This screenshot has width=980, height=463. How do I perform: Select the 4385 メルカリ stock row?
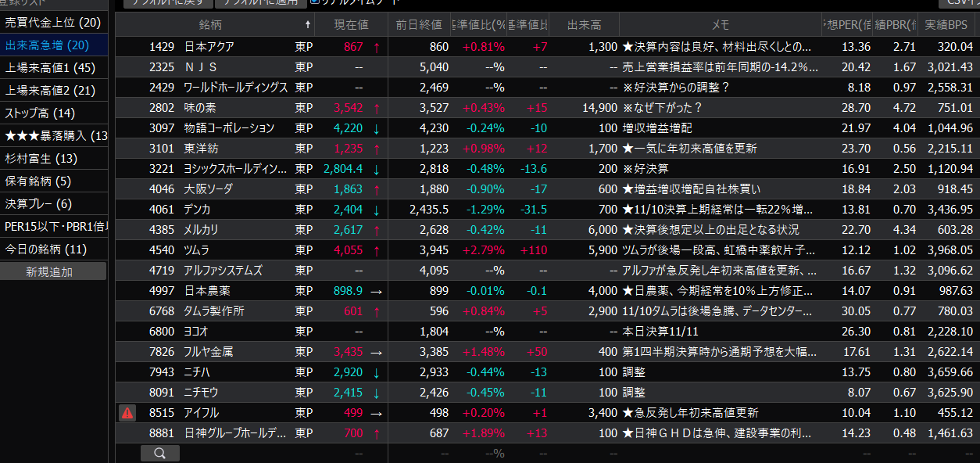click(202, 230)
